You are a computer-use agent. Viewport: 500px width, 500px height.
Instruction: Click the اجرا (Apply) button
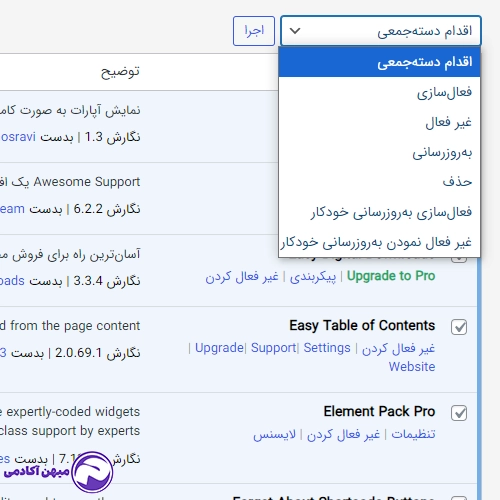pyautogui.click(x=254, y=31)
